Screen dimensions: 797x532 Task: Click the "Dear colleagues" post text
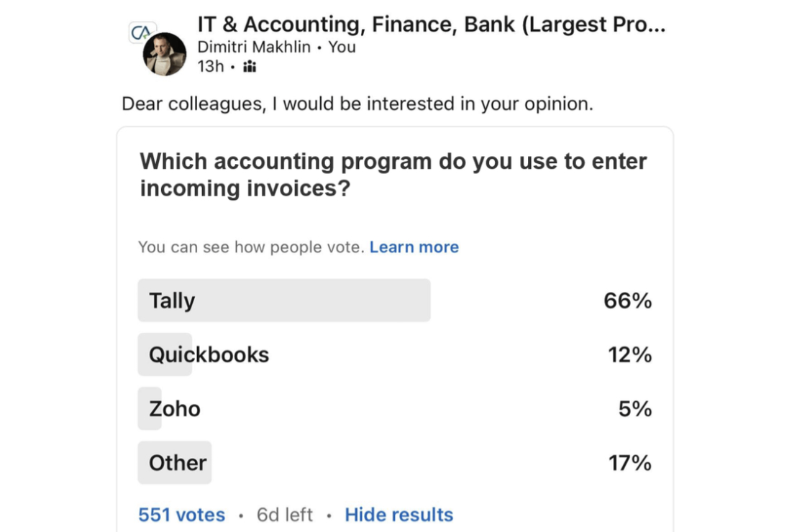click(357, 104)
